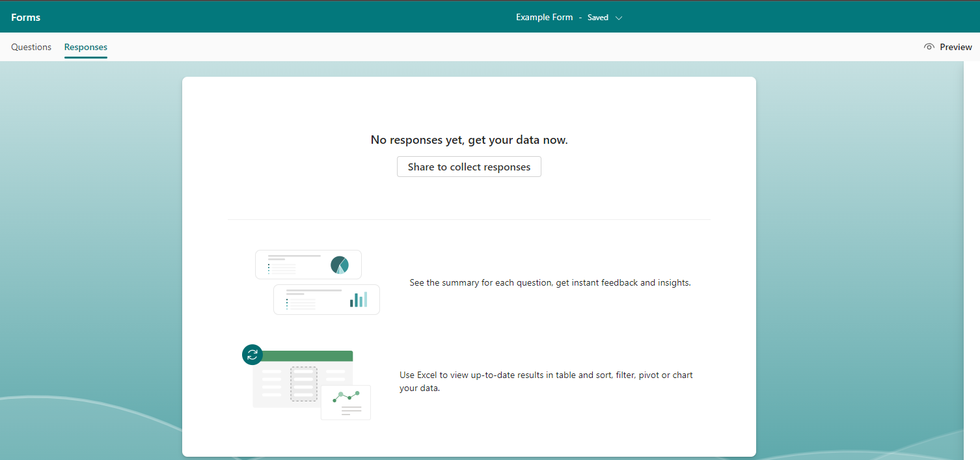Open the Example Form title menu
980x460 pixels.
tap(544, 18)
